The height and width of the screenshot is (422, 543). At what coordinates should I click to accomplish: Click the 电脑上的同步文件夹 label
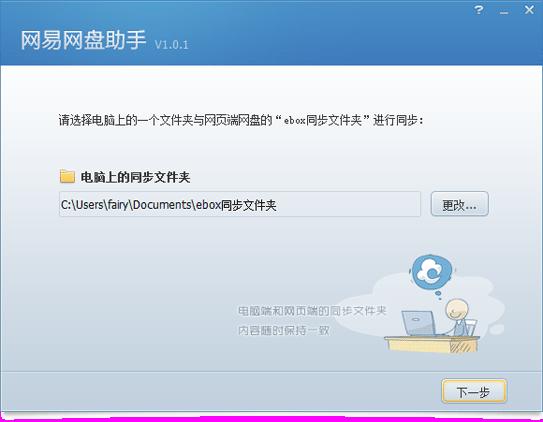[135, 177]
